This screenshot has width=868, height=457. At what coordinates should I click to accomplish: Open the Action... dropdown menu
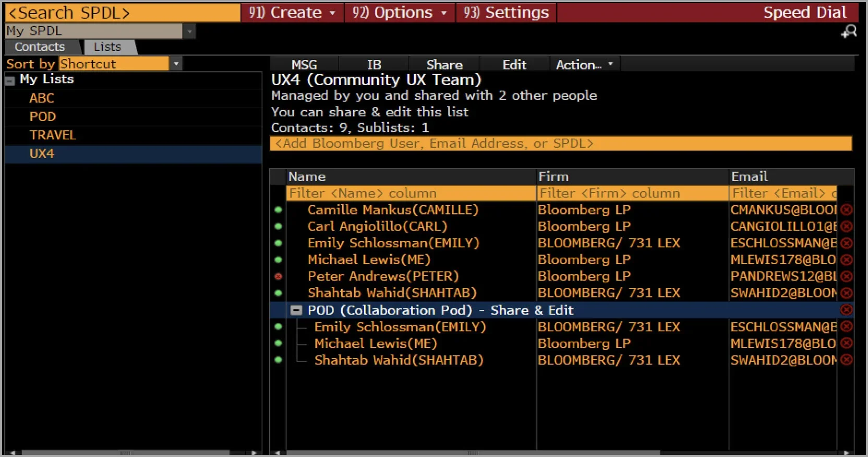(585, 65)
